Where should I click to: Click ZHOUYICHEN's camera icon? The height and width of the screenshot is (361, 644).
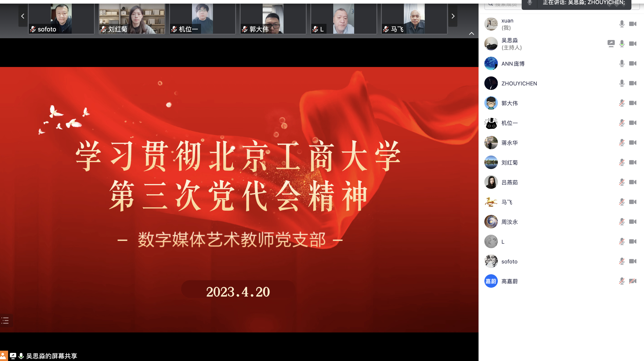tap(633, 83)
